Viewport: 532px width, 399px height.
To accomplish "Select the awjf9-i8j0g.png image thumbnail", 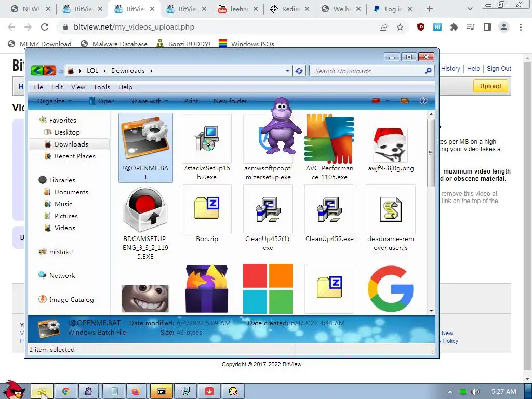I will pyautogui.click(x=390, y=145).
